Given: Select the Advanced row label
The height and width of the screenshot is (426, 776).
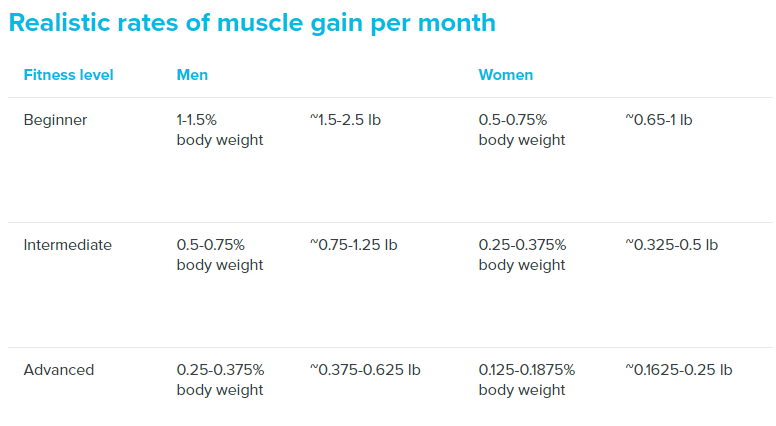Looking at the screenshot, I should tap(59, 370).
